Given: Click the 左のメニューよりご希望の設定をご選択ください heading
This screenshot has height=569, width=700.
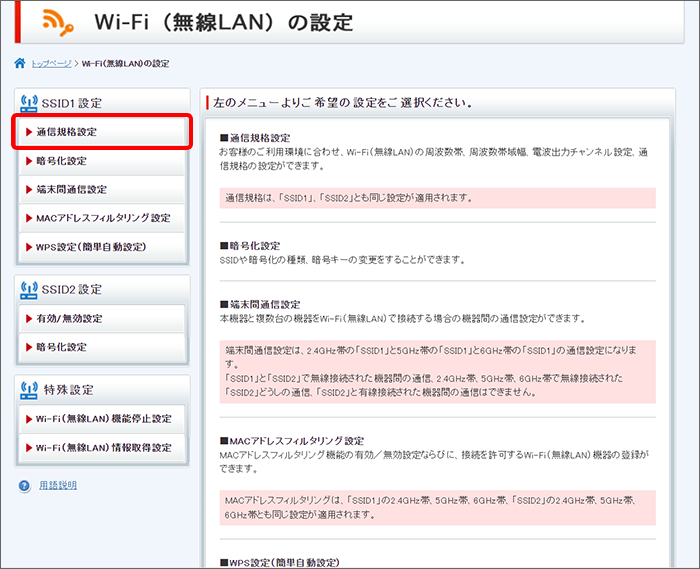Looking at the screenshot, I should (343, 103).
